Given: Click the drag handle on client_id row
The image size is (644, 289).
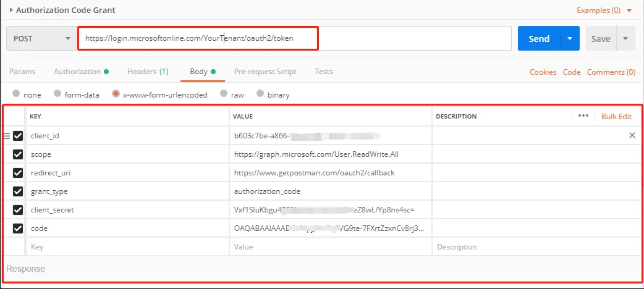Looking at the screenshot, I should click(7, 136).
